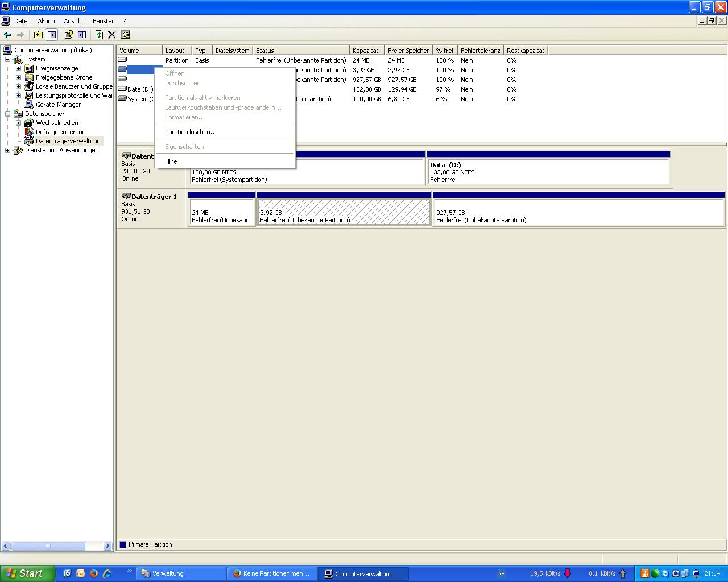728x582 pixels.
Task: Expand the Ereignisanzeige node
Action: 18,68
